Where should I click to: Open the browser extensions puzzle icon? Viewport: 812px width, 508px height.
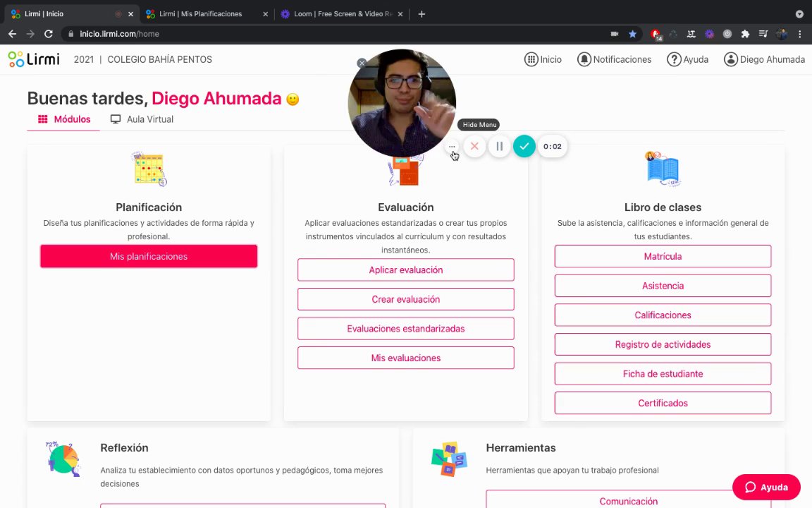coord(745,34)
